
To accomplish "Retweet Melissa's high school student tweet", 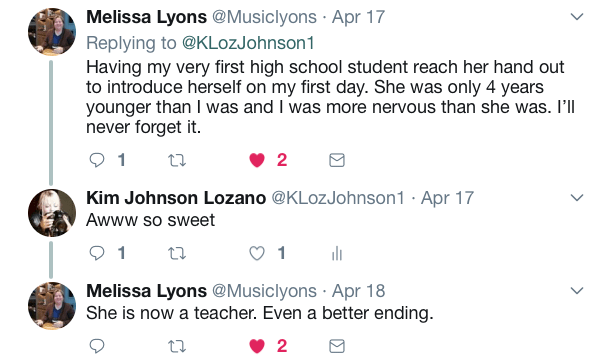I will pos(177,160).
